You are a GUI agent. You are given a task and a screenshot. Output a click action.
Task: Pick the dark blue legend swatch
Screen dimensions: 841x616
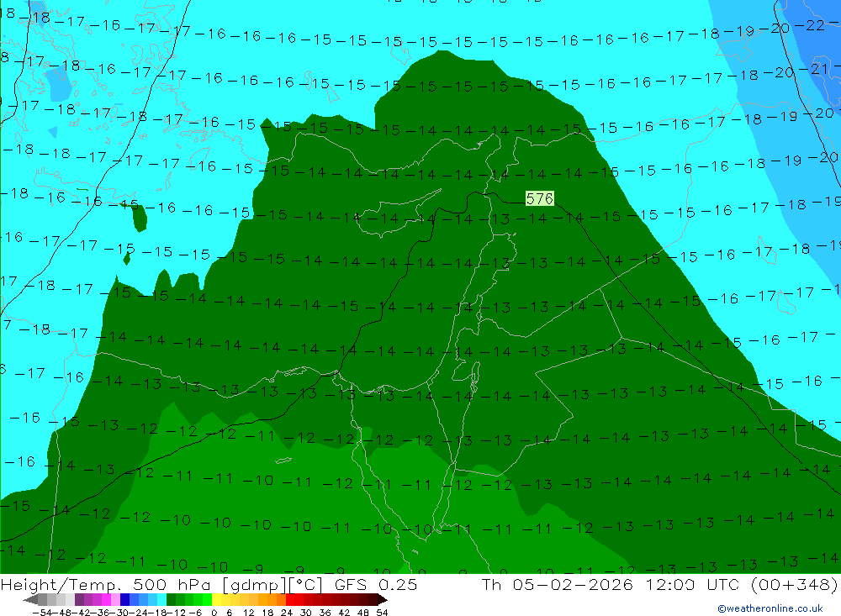[x=124, y=600]
